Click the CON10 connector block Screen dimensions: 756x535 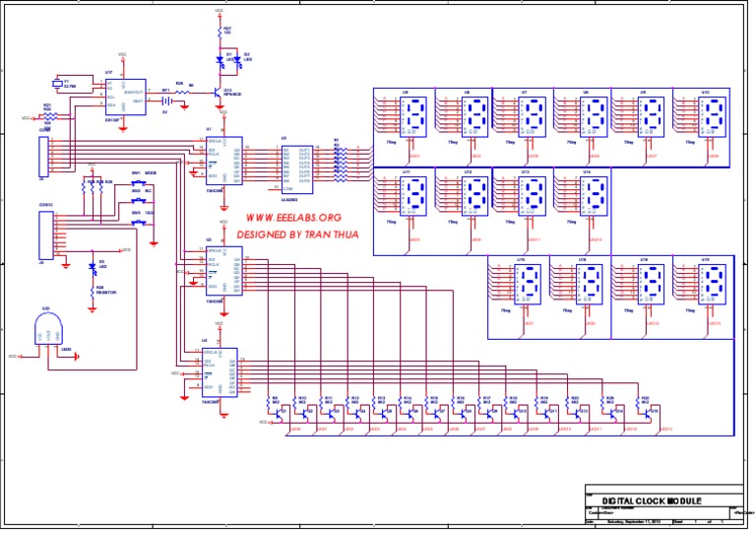pos(41,234)
